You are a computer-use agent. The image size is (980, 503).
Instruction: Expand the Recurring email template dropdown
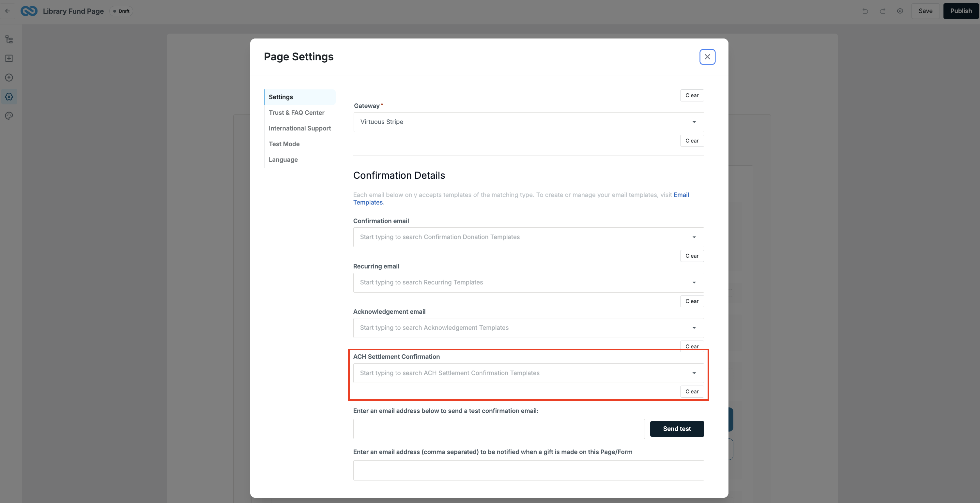(x=528, y=283)
